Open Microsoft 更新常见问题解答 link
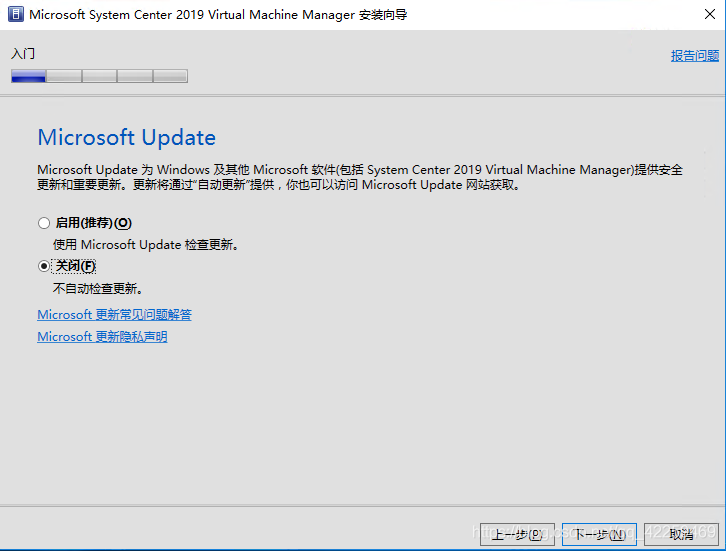 pyautogui.click(x=114, y=315)
